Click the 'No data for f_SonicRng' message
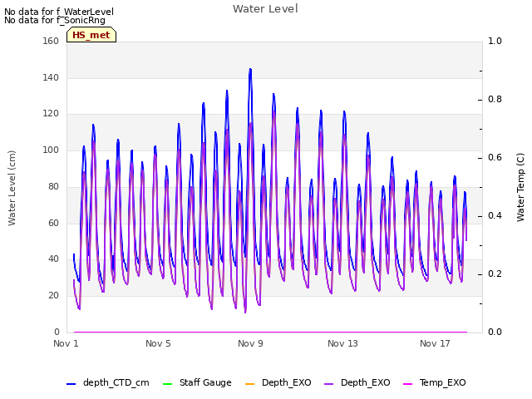This screenshot has height=399, width=532. click(x=55, y=20)
